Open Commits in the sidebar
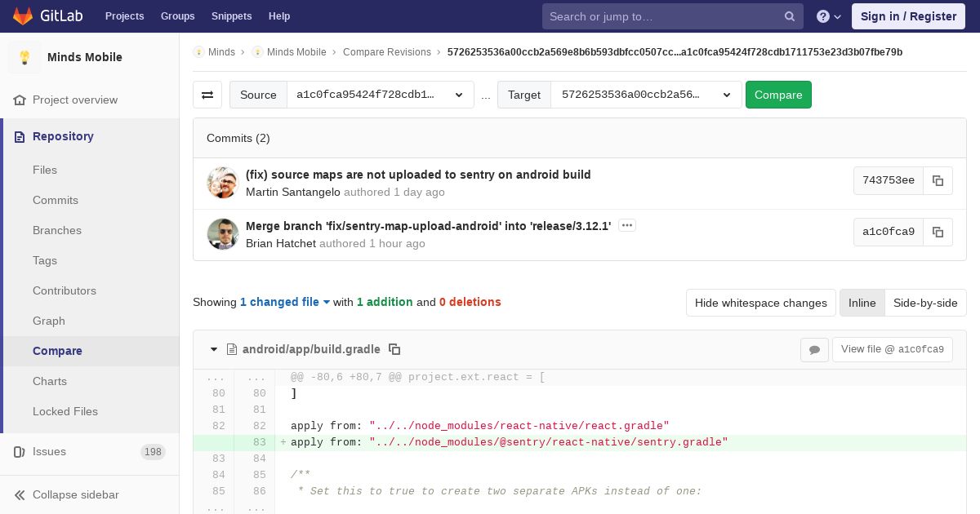Viewport: 980px width, 514px height. pos(56,200)
